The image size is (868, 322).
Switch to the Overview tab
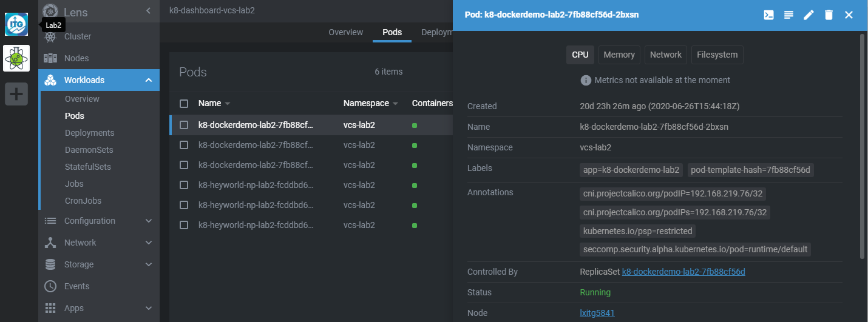pyautogui.click(x=346, y=32)
